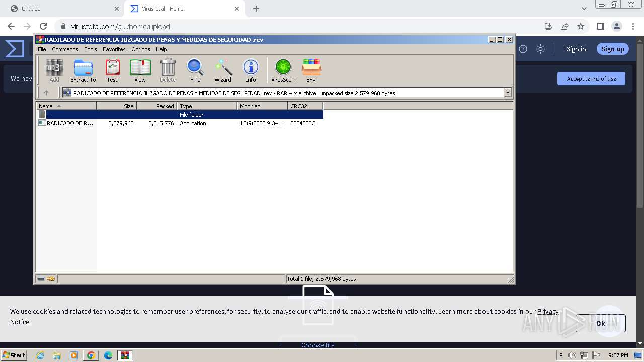Run VirusScan on the archive
The image size is (644, 362).
point(283,70)
